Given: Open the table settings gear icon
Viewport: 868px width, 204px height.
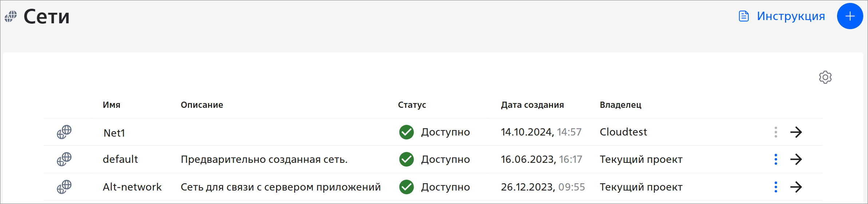Looking at the screenshot, I should [x=825, y=77].
